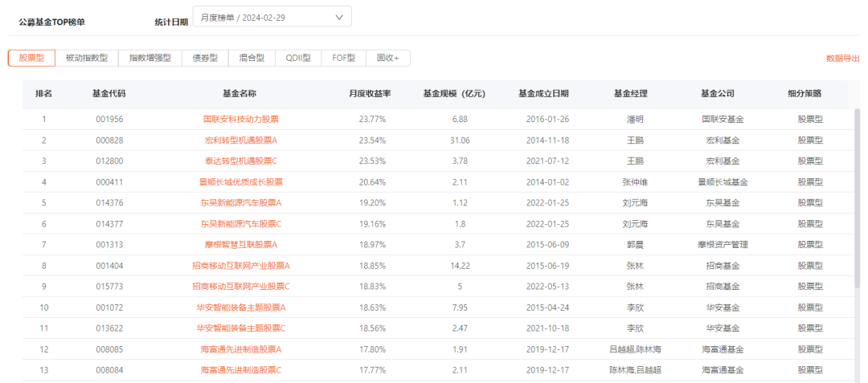Switch to the QDII型 tab
This screenshot has height=383, width=868.
(298, 58)
